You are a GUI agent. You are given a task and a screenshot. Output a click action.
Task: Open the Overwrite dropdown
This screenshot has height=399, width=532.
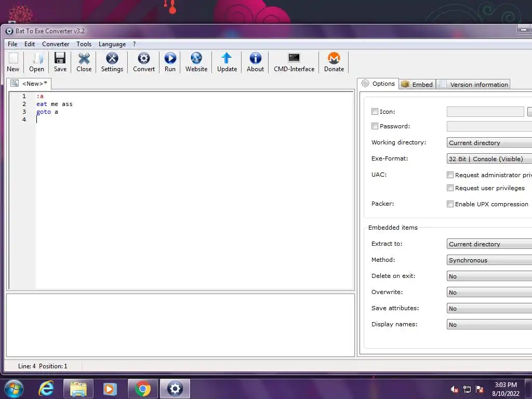489,292
